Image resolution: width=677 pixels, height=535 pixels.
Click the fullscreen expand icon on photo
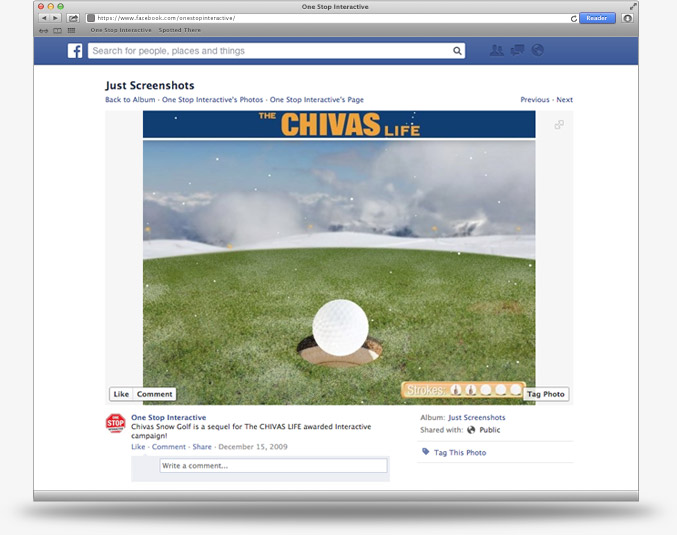coord(559,125)
